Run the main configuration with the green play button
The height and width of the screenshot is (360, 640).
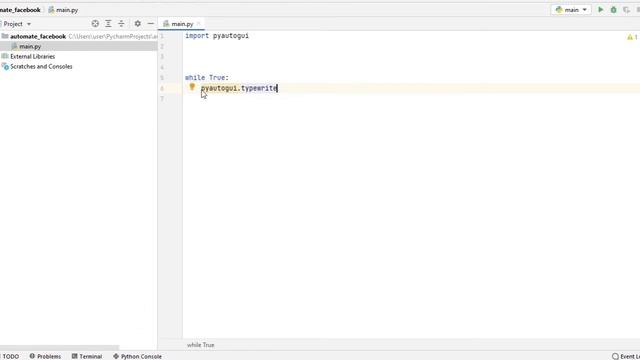tap(600, 9)
